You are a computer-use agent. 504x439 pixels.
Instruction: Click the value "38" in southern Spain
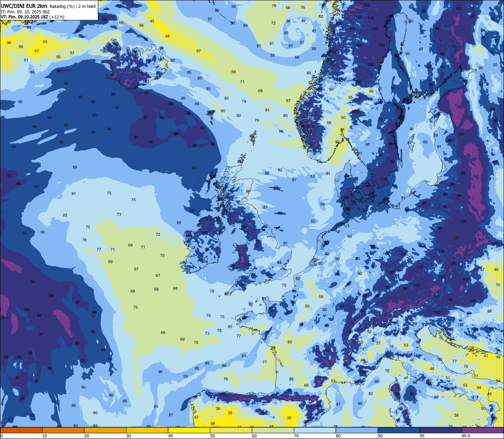pyautogui.click(x=218, y=409)
